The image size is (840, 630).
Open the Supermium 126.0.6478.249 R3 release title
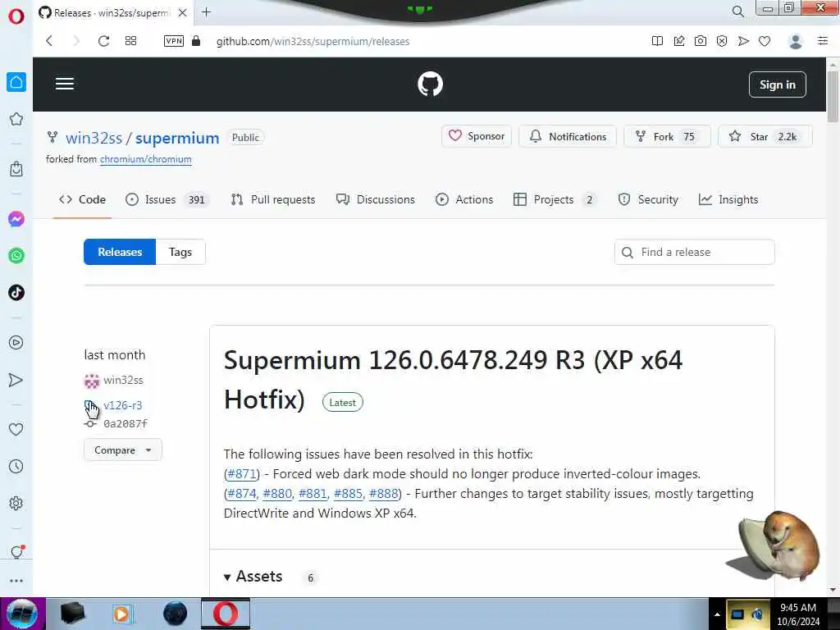point(453,379)
